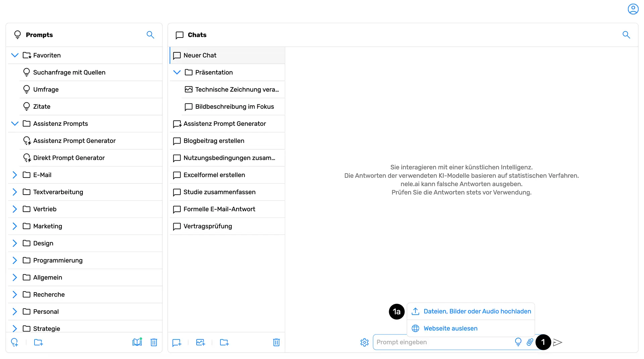644x359 pixels.
Task: Open the Umfrage prompt
Action: click(91, 90)
